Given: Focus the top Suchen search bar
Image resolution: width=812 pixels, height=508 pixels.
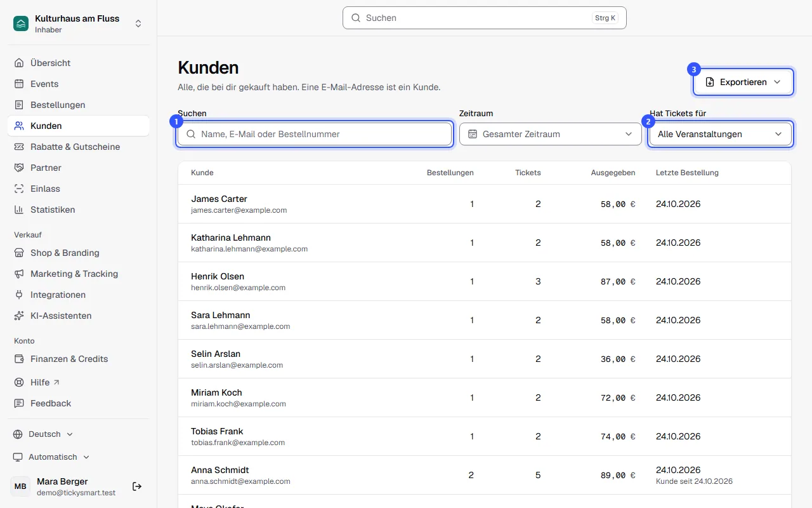Looking at the screenshot, I should (x=485, y=18).
